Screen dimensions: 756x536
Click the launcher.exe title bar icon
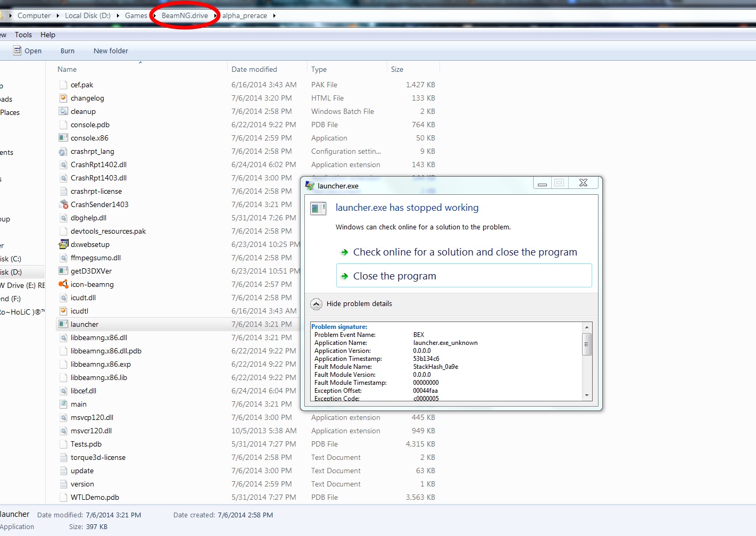[x=310, y=186]
